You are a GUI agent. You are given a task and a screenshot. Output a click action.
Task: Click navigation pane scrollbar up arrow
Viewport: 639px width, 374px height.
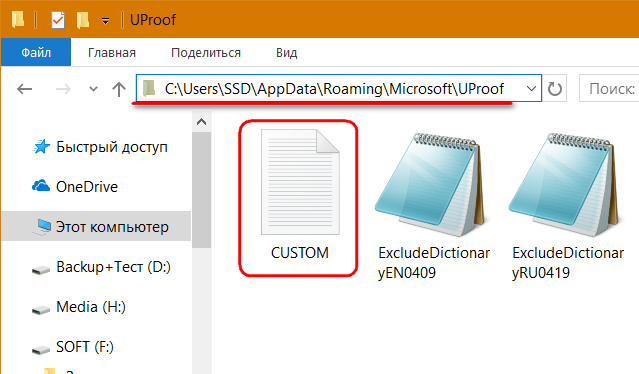[201, 122]
